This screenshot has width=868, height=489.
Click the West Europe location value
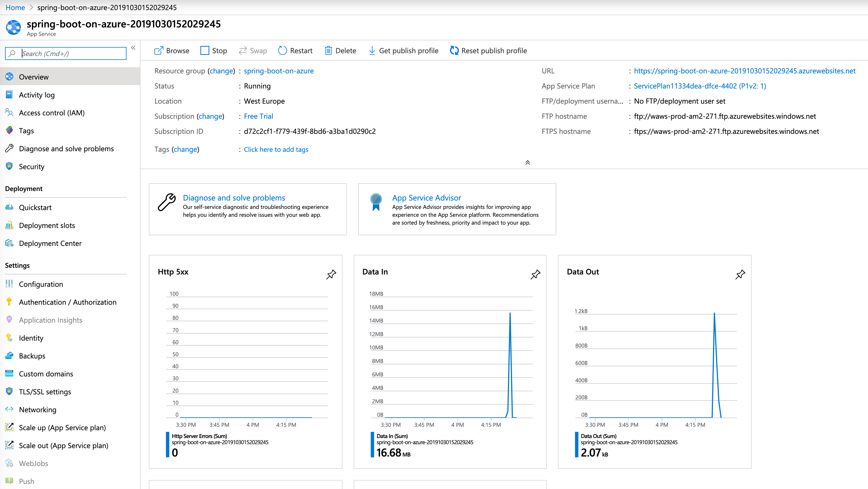coord(264,101)
